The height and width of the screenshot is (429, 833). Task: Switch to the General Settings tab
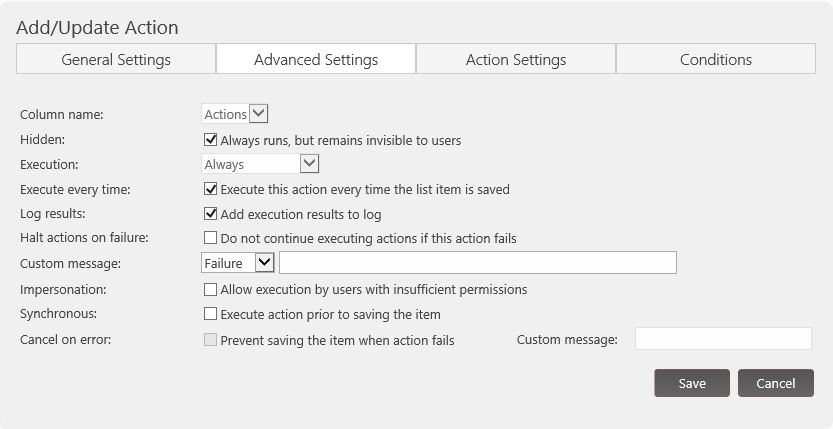pos(116,59)
